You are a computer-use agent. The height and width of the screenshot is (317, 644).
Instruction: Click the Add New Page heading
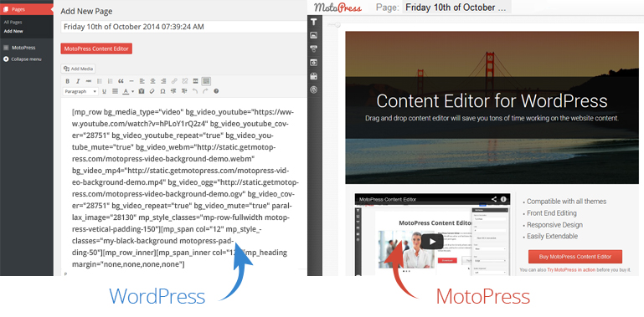coord(86,11)
